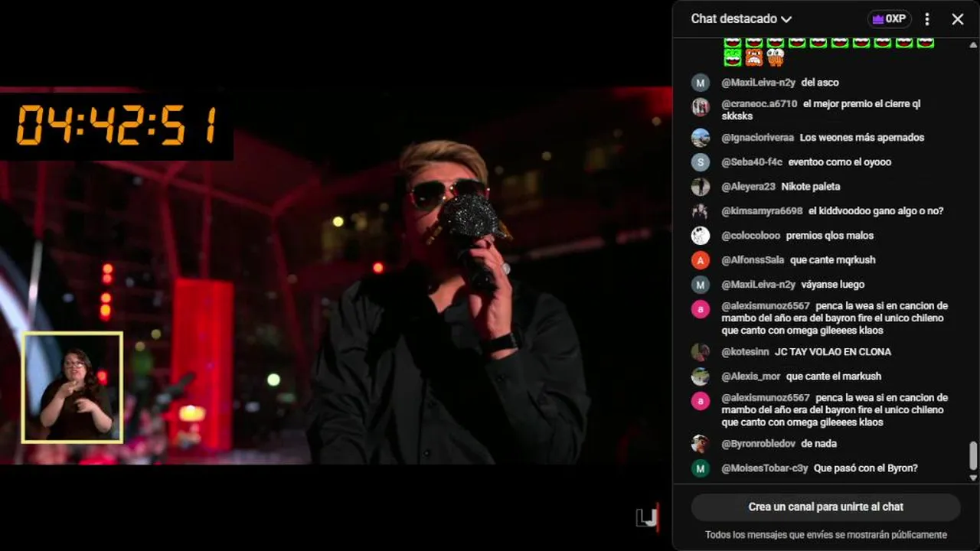Click the message 'Nikote paleta'
The height and width of the screenshot is (551, 980).
(811, 187)
